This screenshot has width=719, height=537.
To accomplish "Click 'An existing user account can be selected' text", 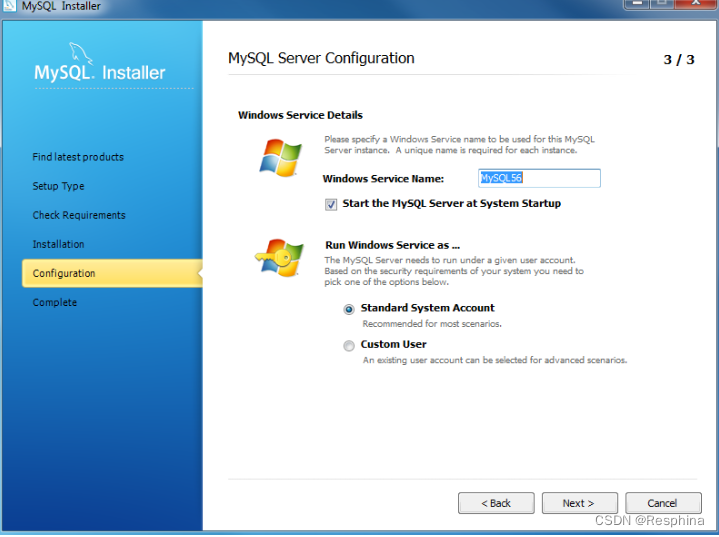I will pos(495,360).
